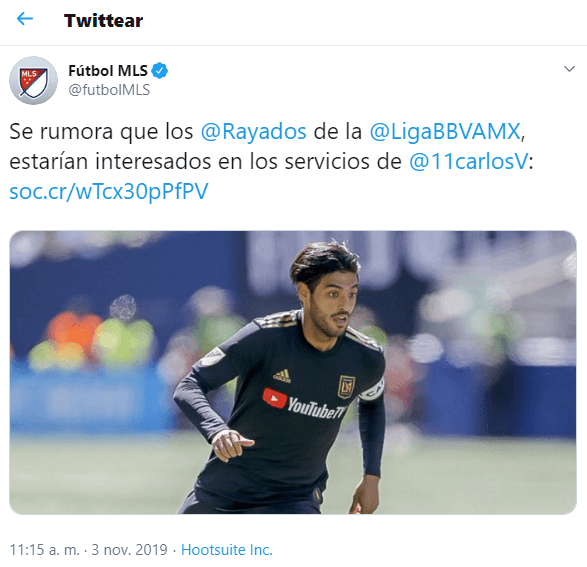
Task: Go back using the blue arrow
Action: click(x=25, y=19)
